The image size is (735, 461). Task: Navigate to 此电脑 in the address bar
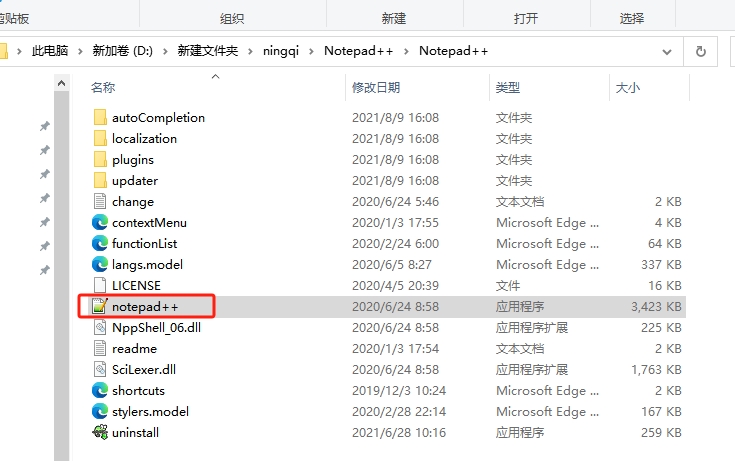(50, 51)
